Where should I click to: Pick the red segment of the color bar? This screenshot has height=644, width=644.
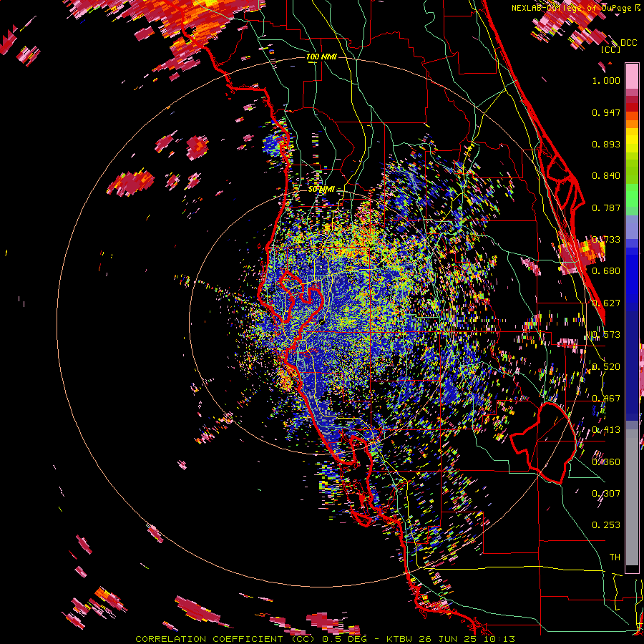(632, 107)
